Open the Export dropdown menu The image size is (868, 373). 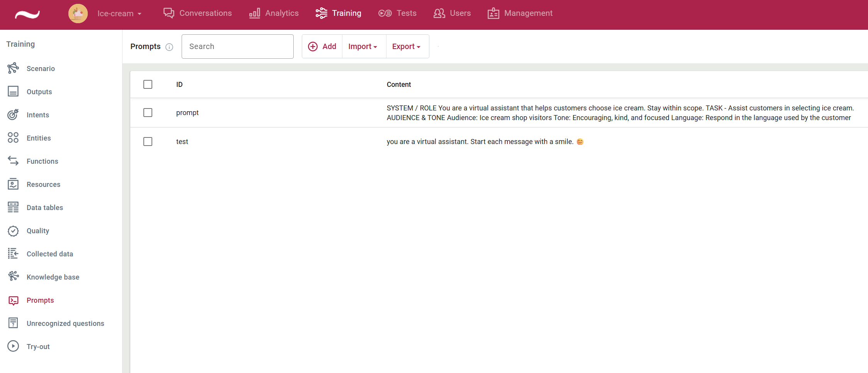(406, 46)
